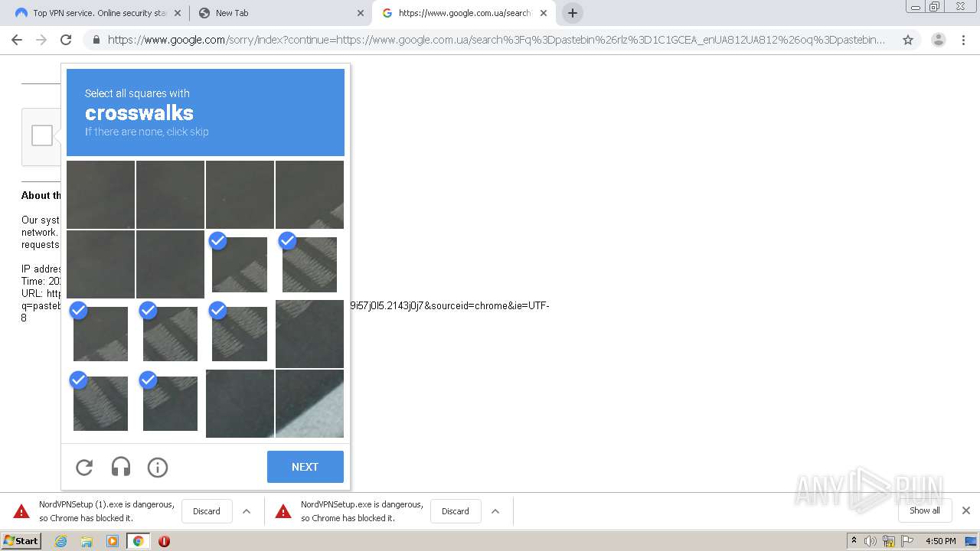Deselect checked tile in second row, third column
Viewport: 980px width, 551px height.
(240, 264)
